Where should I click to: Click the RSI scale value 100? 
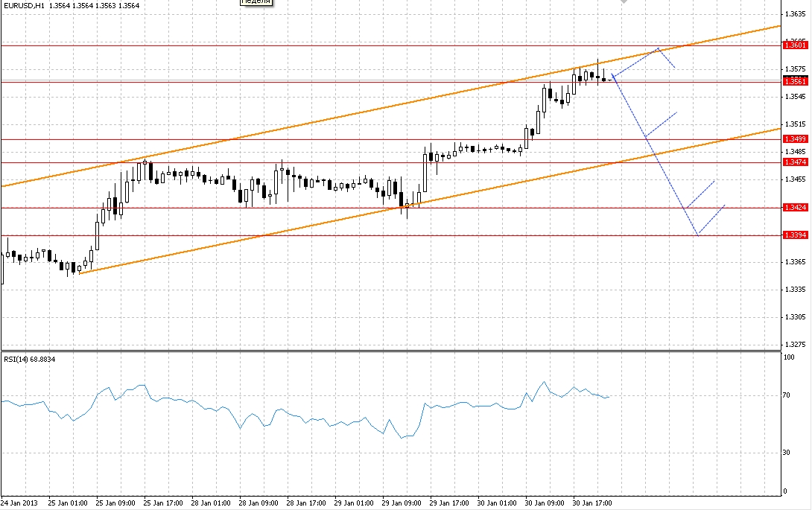click(x=789, y=357)
